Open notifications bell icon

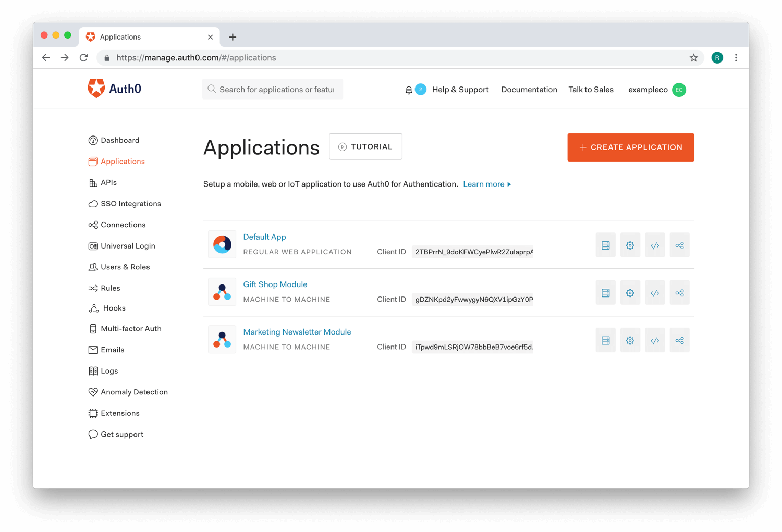(x=409, y=90)
